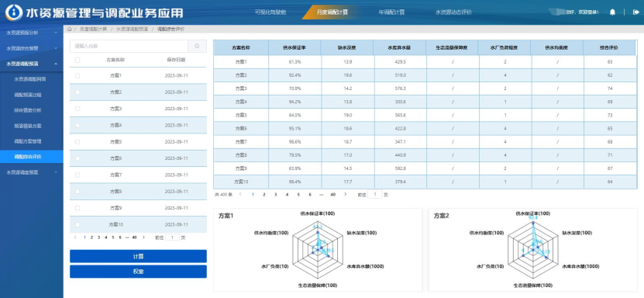Click the notification bell icon
Screen dimensions: 644x298
[x=612, y=12]
